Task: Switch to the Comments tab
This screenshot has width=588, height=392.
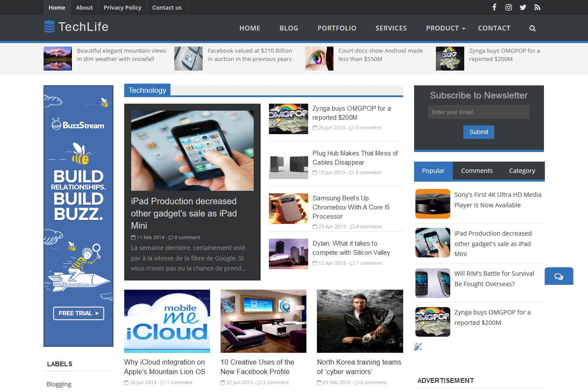Action: (x=477, y=171)
